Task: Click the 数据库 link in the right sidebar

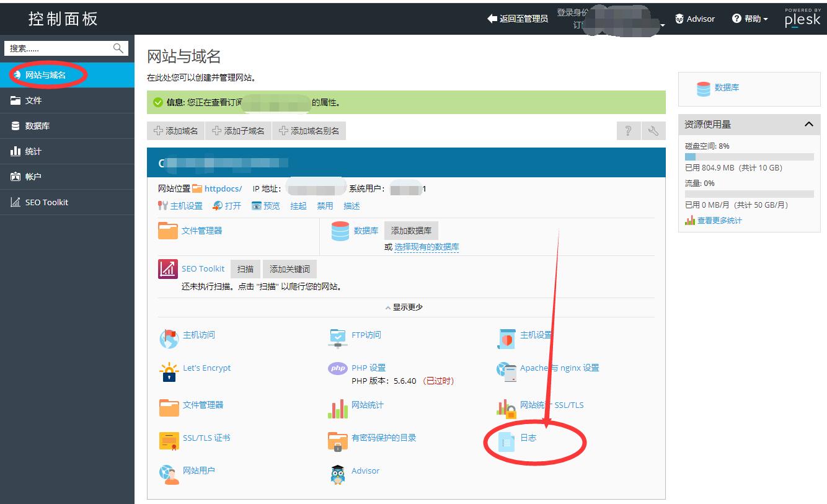Action: tap(727, 88)
